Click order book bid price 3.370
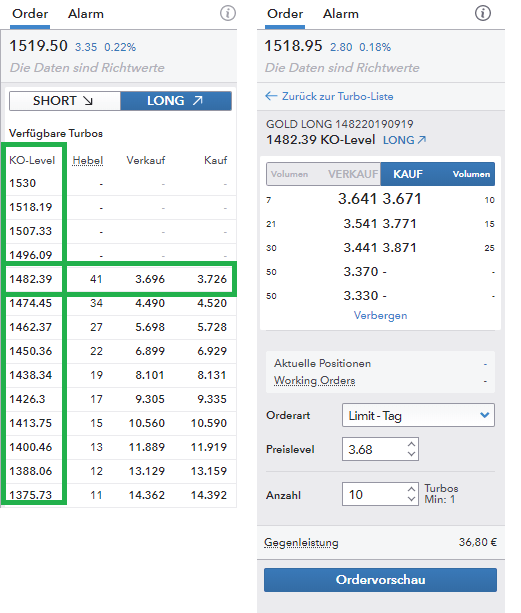 coord(361,272)
